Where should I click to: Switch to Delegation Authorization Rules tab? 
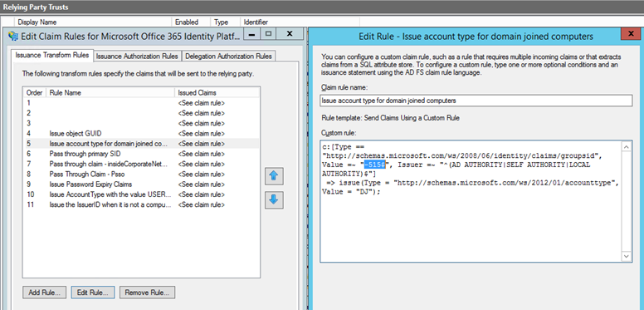pos(228,57)
